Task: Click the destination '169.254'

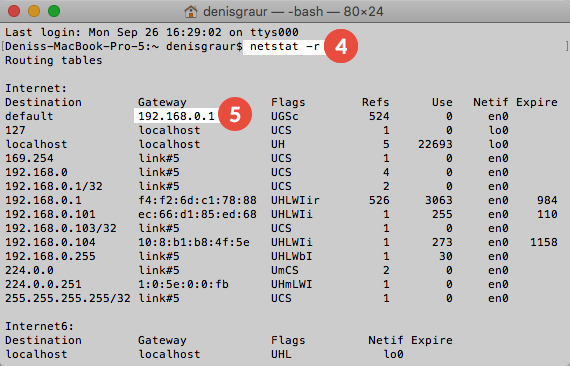Action: [29, 158]
